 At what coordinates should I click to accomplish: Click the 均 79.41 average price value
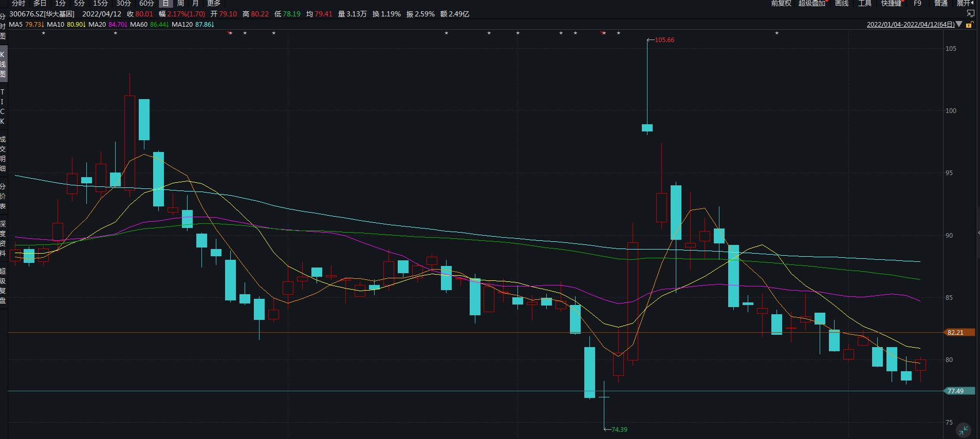(x=320, y=14)
